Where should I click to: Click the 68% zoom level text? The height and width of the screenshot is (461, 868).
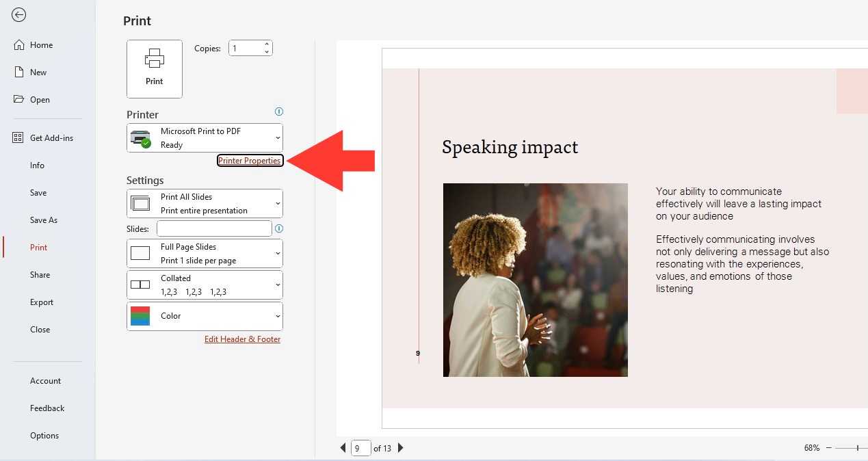[x=812, y=448]
